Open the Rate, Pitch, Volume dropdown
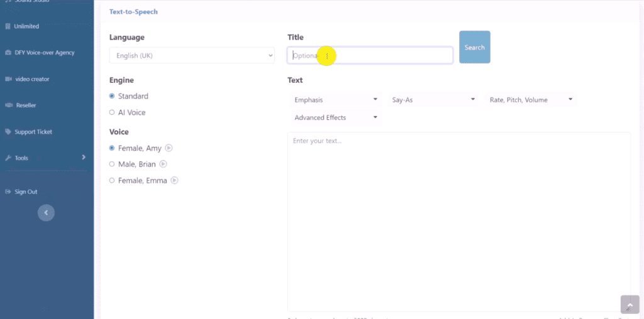This screenshot has width=644, height=319. click(531, 100)
